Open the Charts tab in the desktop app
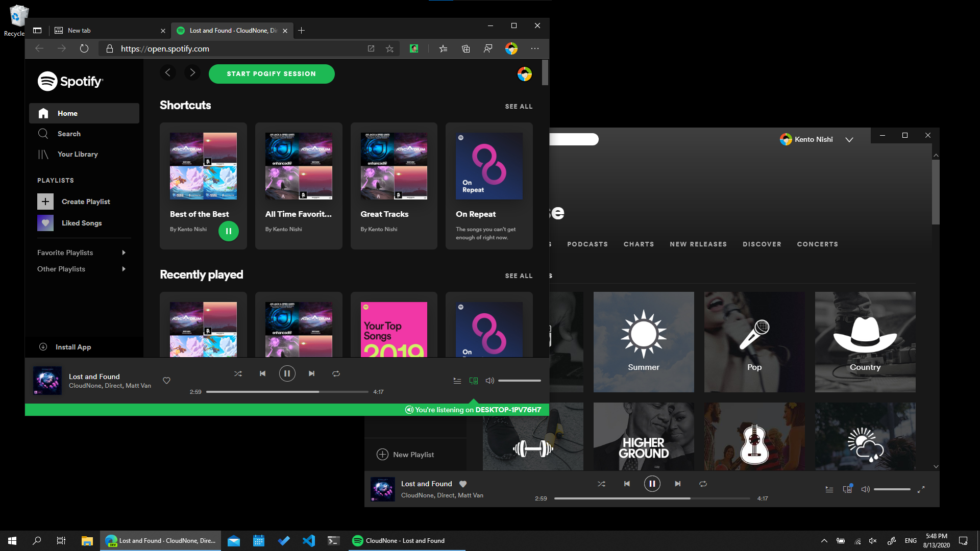The width and height of the screenshot is (980, 551). click(x=639, y=244)
